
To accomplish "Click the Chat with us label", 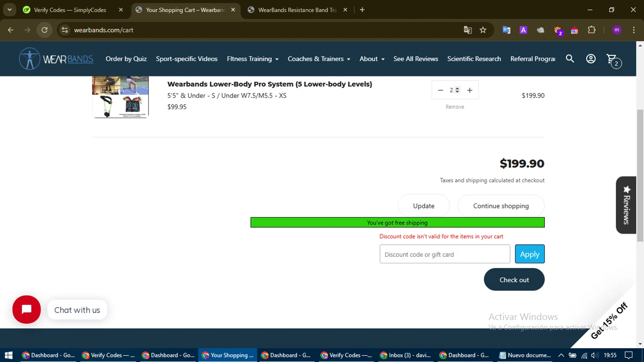I will [x=77, y=310].
